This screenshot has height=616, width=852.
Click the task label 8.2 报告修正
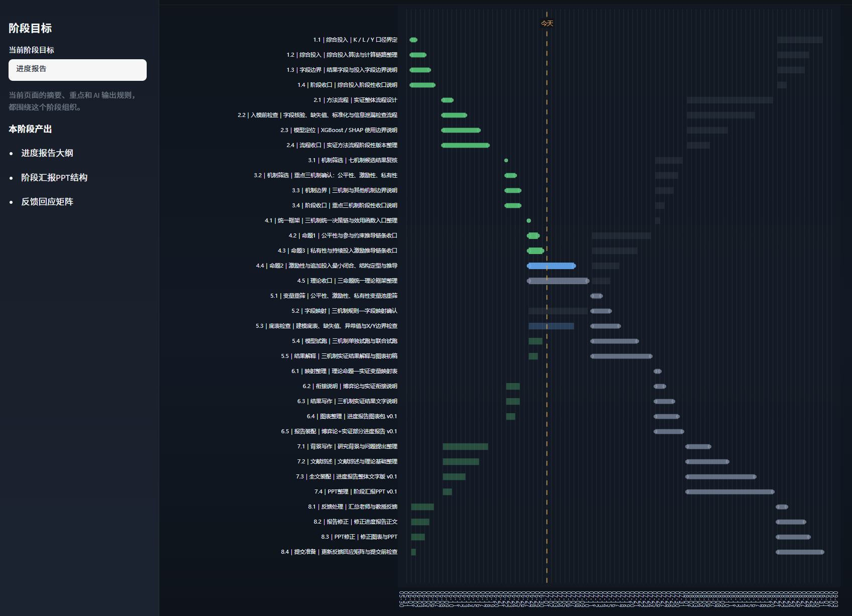pyautogui.click(x=355, y=522)
